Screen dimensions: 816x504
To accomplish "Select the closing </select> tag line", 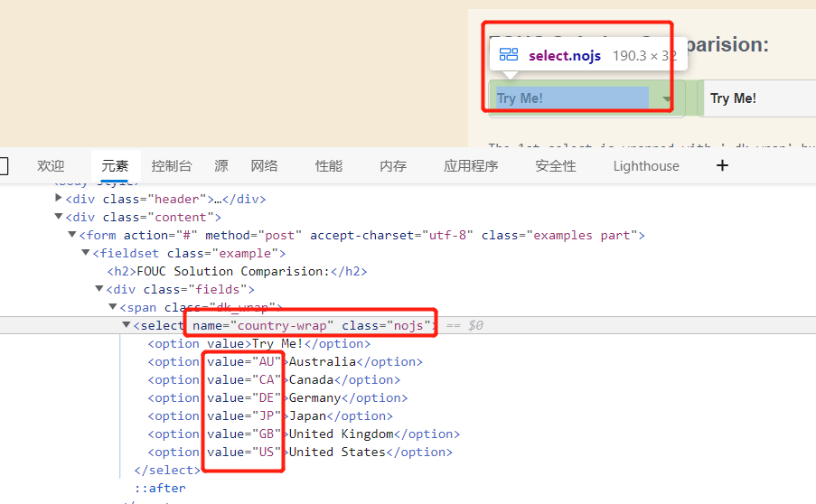I will click(167, 471).
